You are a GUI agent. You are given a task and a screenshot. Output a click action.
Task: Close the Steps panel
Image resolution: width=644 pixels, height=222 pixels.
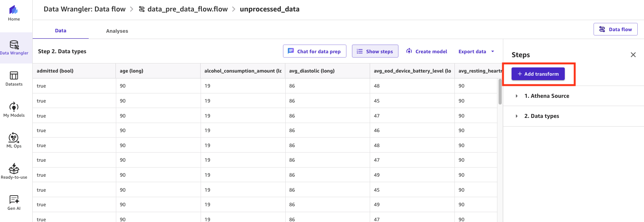(x=633, y=55)
